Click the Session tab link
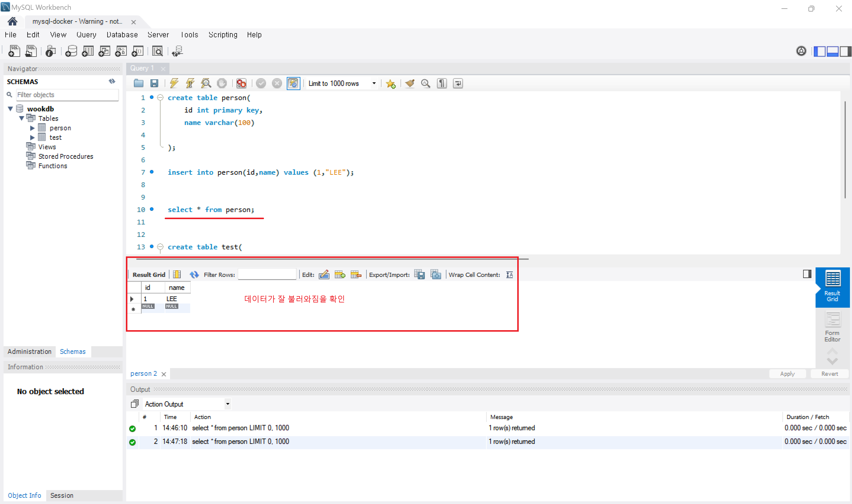Viewport: 852px width, 504px height. pyautogui.click(x=62, y=495)
